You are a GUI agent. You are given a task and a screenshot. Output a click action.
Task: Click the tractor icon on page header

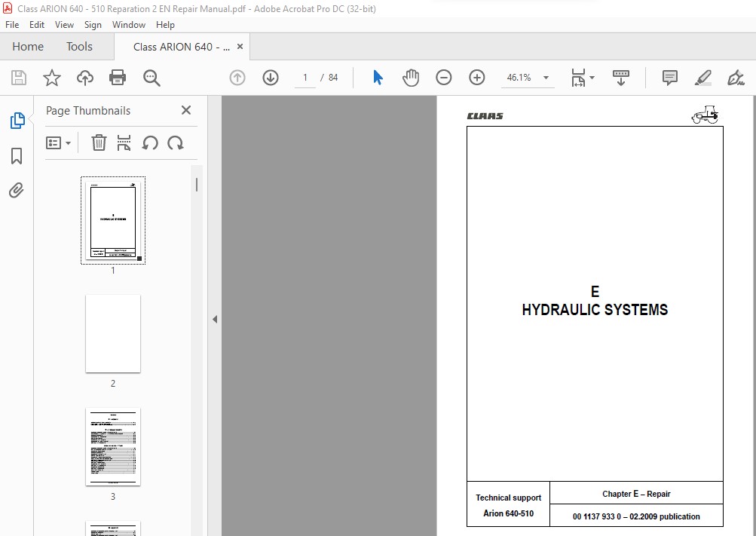[x=705, y=115]
